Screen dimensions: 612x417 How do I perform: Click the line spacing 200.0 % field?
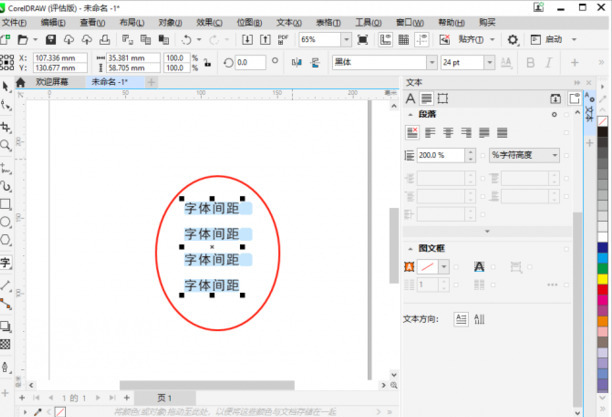pyautogui.click(x=438, y=156)
